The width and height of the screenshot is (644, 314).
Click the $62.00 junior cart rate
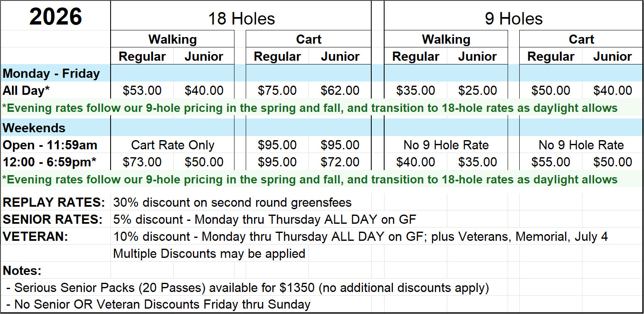(340, 91)
